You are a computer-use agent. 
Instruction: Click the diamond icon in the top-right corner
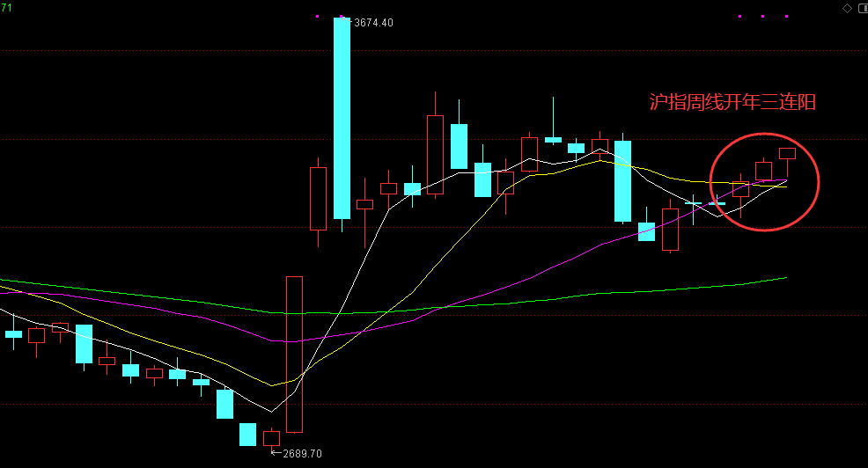click(x=847, y=8)
